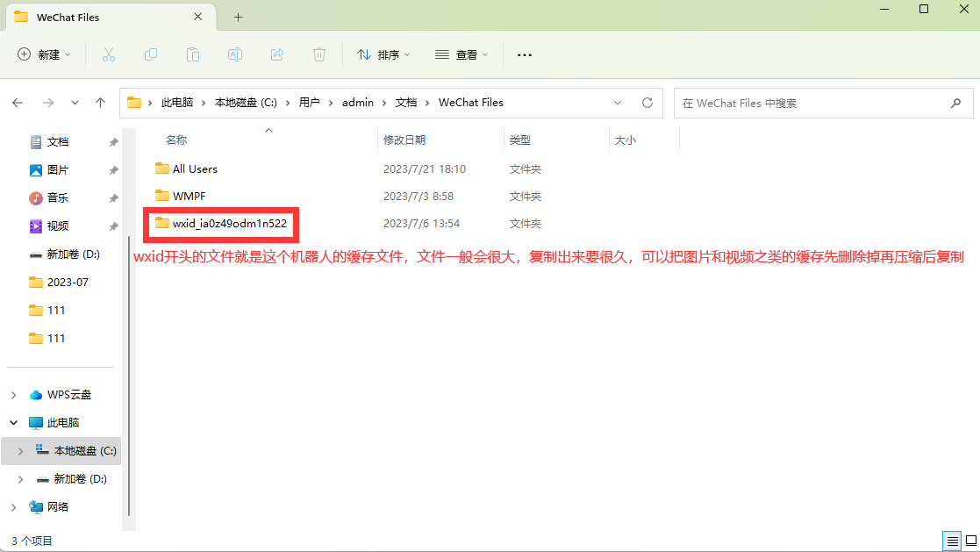Open 音乐 in quick access sidebar
The image size is (980, 552).
(x=58, y=198)
